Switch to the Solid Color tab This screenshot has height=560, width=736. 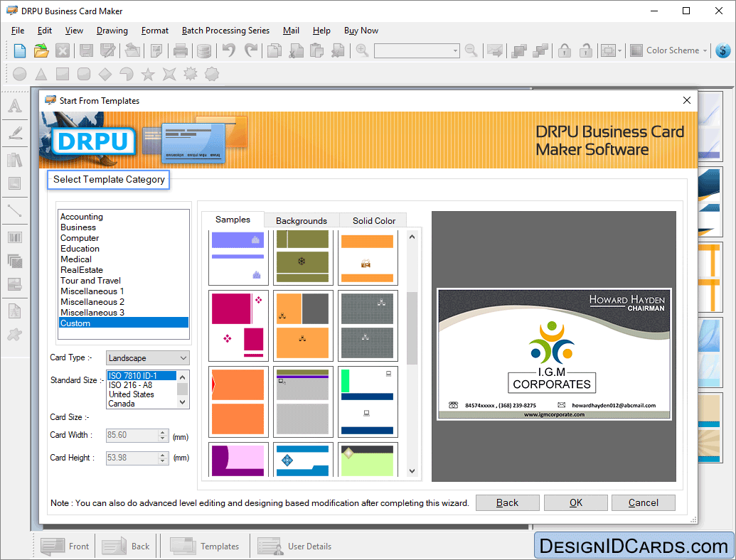[373, 220]
